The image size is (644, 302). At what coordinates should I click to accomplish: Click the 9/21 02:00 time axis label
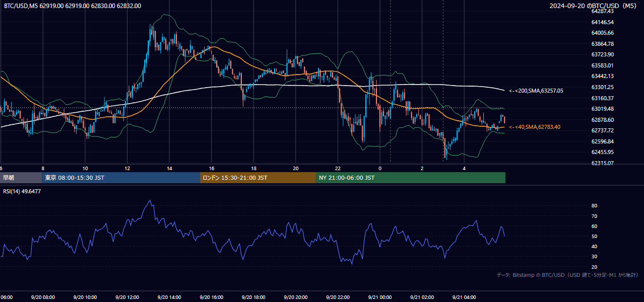pos(422,297)
